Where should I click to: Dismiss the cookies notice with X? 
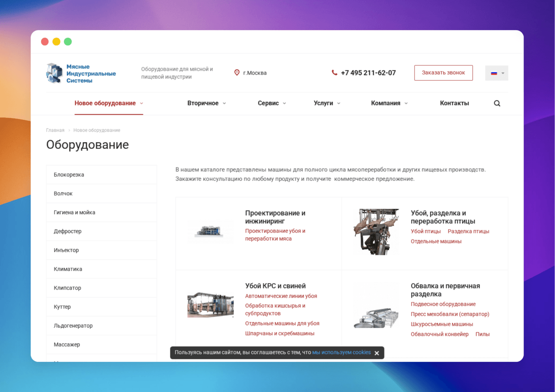pyautogui.click(x=376, y=353)
